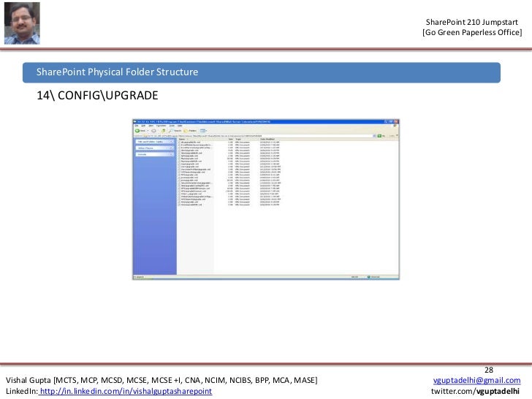This screenshot has height=399, width=532.
Task: Open the Favorites menu in Explorer window
Action: pos(161,126)
